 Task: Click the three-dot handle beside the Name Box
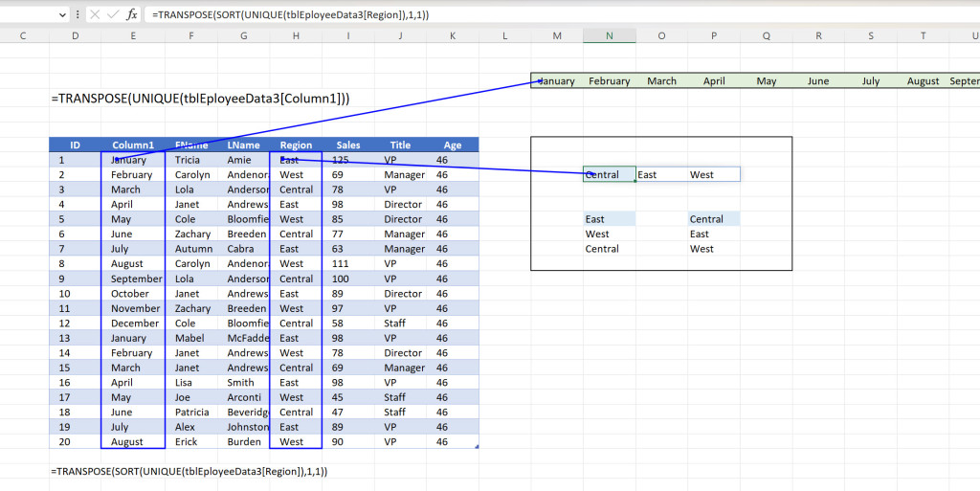pos(78,14)
